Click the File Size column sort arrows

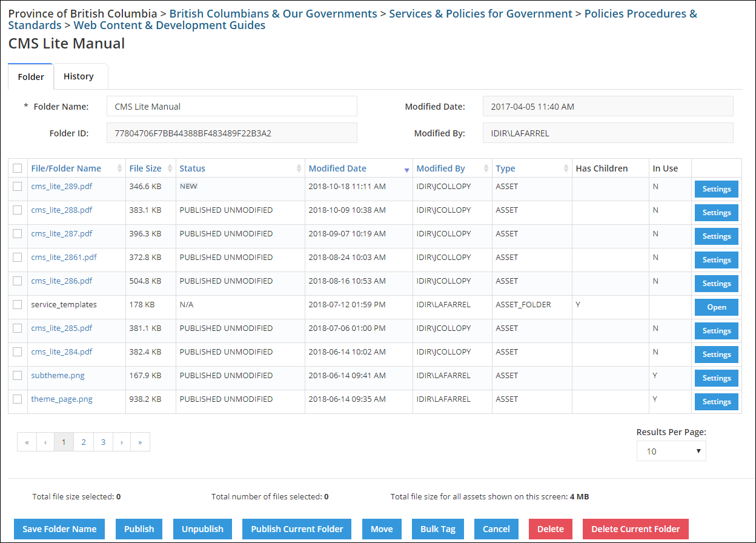[170, 168]
